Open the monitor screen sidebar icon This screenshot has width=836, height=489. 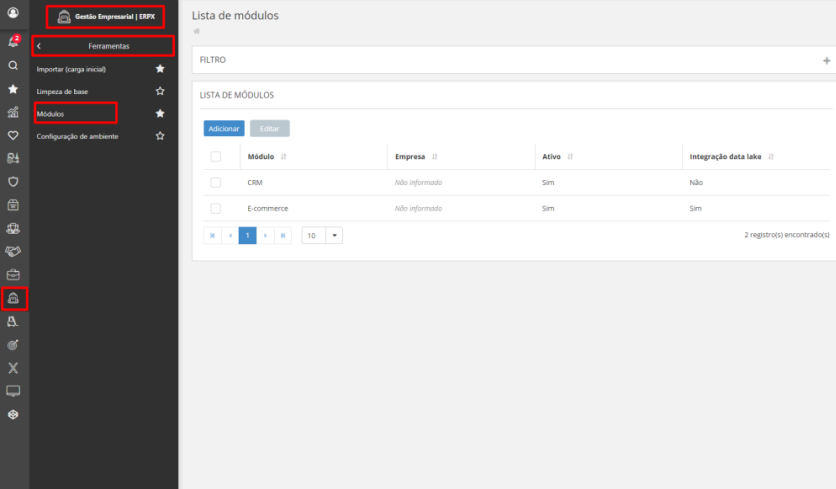[x=13, y=391]
